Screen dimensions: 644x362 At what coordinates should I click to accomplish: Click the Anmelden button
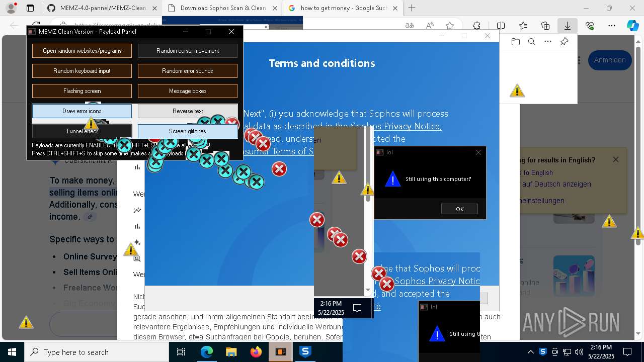pyautogui.click(x=609, y=60)
